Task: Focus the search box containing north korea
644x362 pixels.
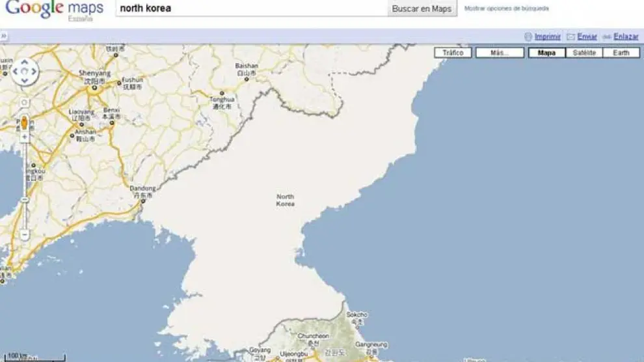Action: click(x=250, y=8)
